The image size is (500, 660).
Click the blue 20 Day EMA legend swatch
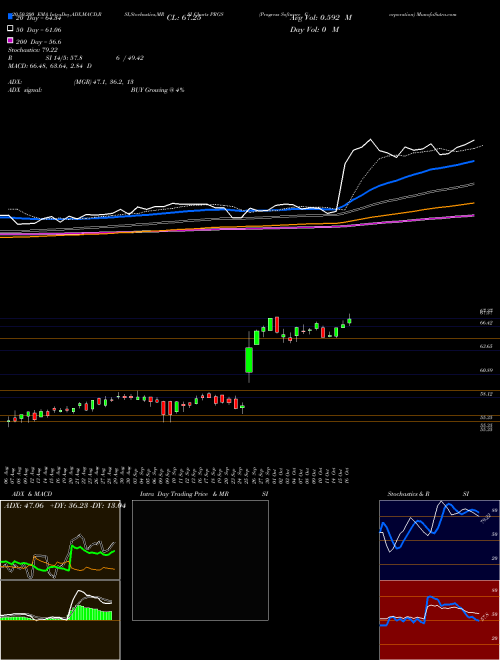[x=10, y=17]
